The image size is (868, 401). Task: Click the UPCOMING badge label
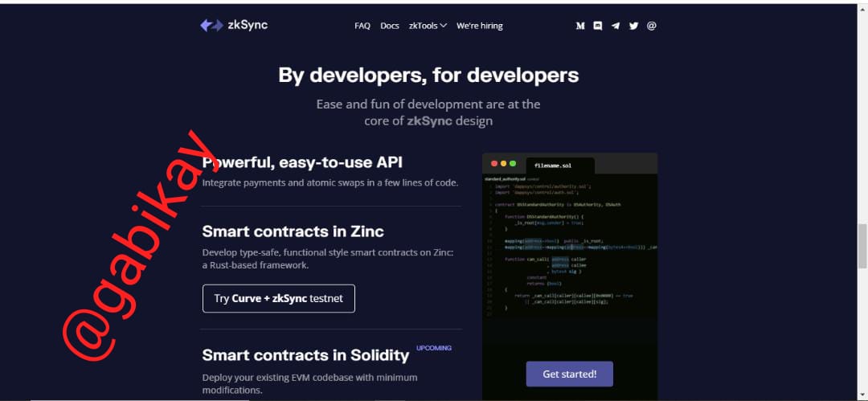click(x=434, y=349)
